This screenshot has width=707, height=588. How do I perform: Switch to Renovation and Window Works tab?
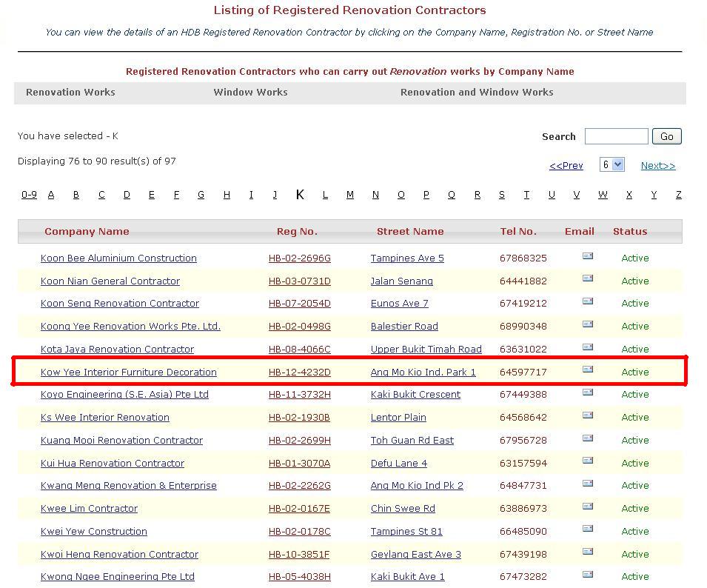click(x=477, y=93)
